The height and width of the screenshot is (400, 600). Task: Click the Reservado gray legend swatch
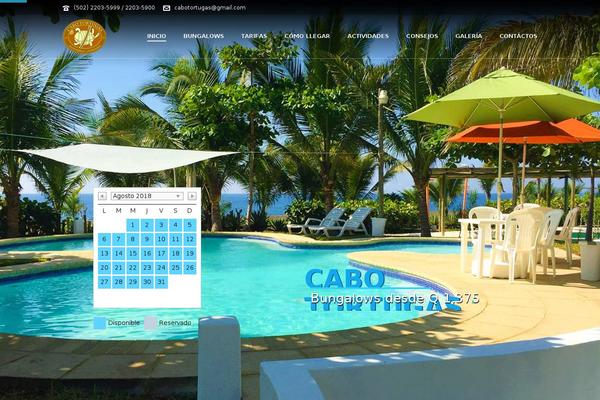(150, 323)
